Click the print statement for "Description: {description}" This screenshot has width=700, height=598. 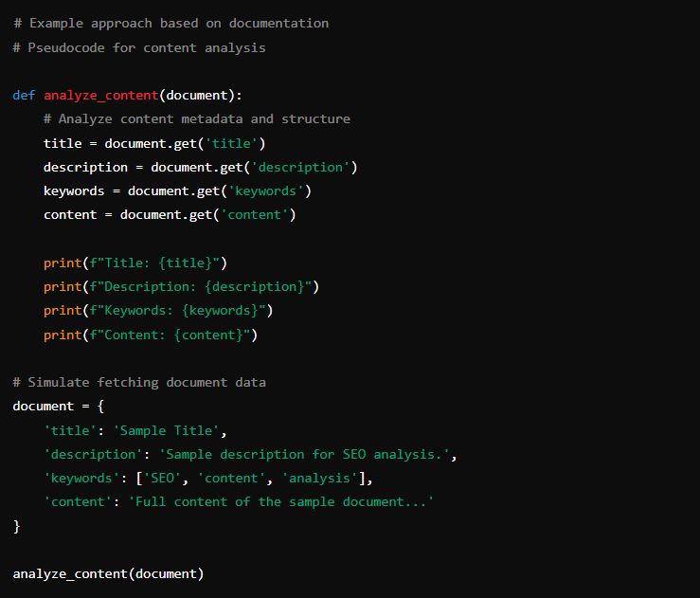[x=181, y=286]
